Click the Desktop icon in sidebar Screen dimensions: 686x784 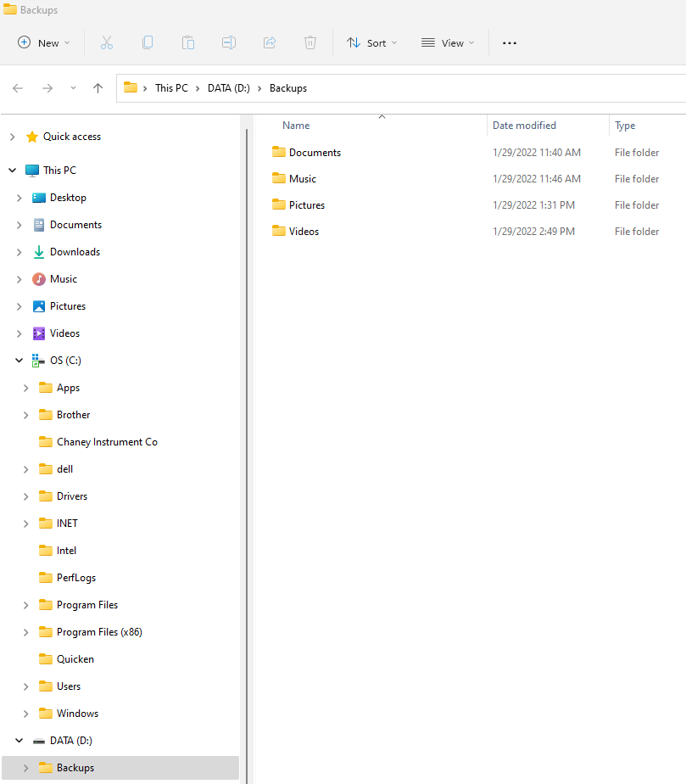(x=39, y=198)
